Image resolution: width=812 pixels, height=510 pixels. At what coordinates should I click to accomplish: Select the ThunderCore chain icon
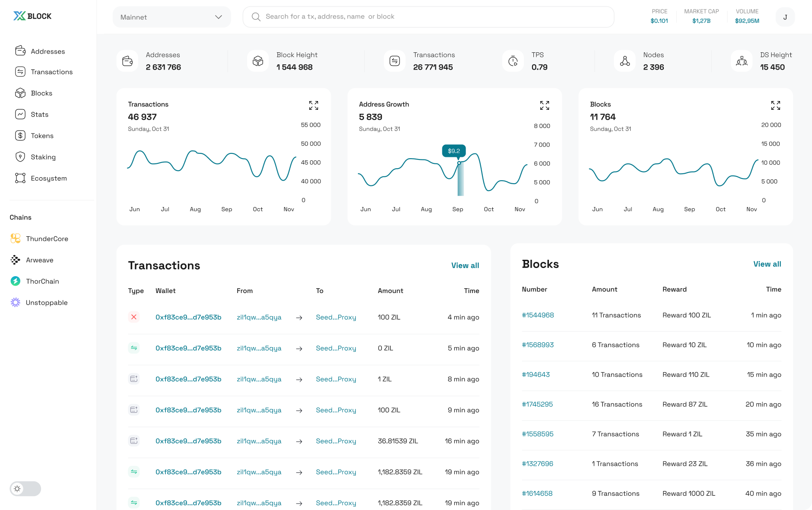click(16, 239)
